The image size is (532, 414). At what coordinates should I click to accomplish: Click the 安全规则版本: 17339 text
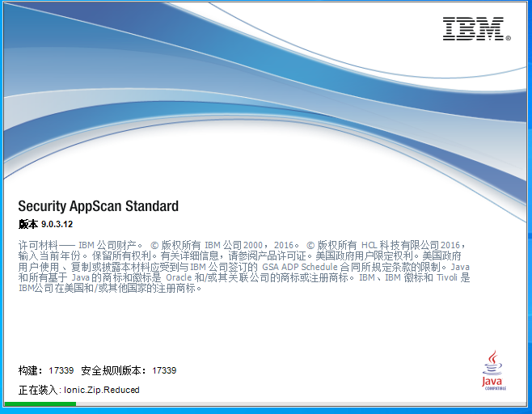click(129, 370)
